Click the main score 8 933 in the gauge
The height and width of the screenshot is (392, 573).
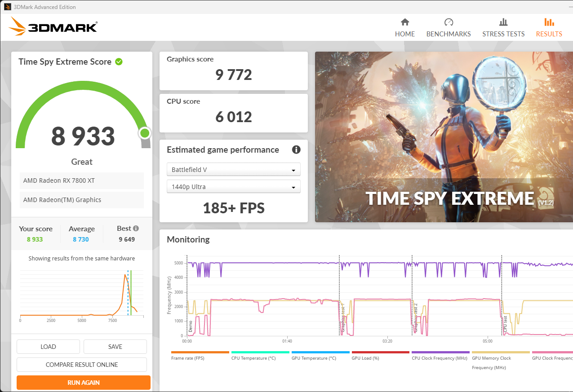pyautogui.click(x=83, y=137)
